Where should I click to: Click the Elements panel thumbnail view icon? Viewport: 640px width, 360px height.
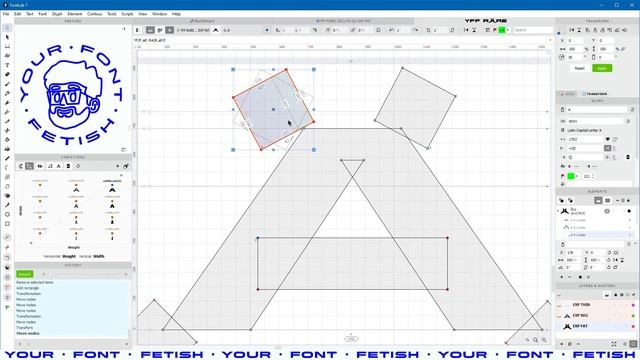point(598,200)
